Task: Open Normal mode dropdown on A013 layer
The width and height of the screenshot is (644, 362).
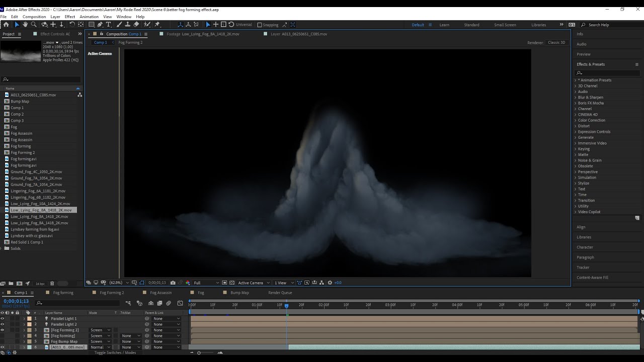Action: (100, 347)
